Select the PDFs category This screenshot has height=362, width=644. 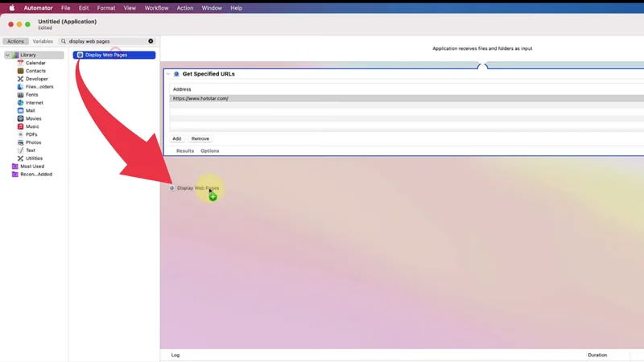tap(31, 134)
